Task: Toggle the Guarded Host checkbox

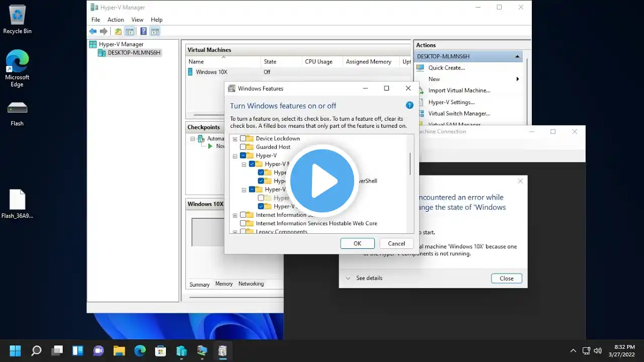Action: 243,147
